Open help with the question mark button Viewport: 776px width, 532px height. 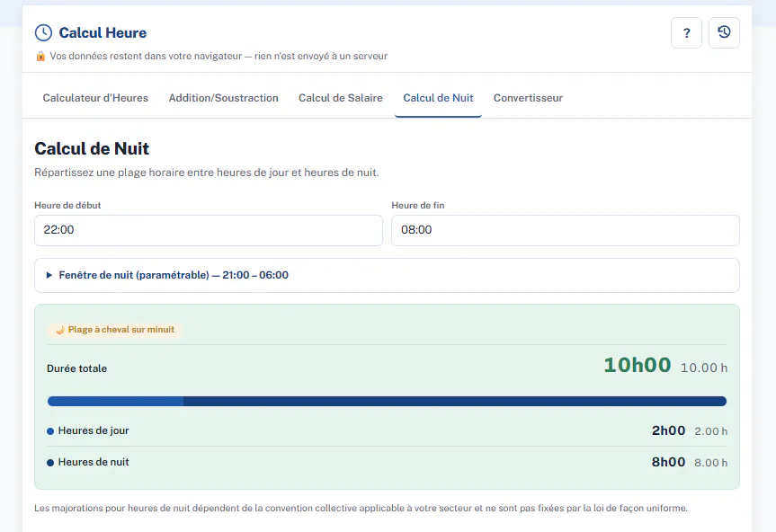686,32
